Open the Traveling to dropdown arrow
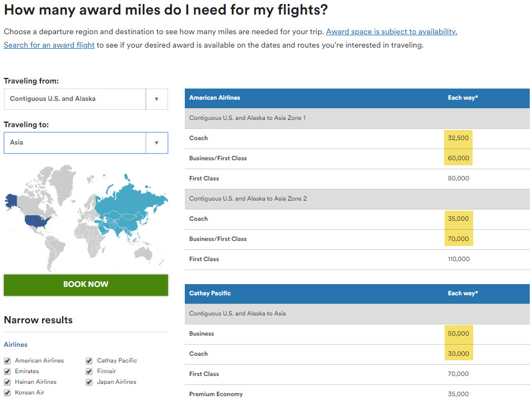532x404 pixels. coord(157,143)
